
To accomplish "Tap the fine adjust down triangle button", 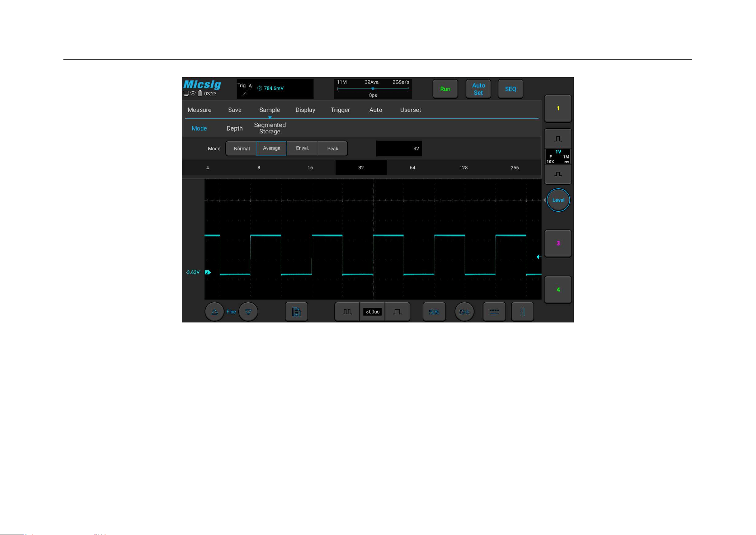I will point(248,312).
